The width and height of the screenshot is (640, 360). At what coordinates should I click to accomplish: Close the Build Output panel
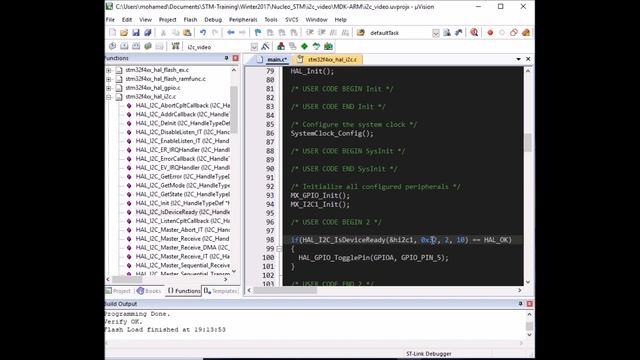tap(529, 304)
